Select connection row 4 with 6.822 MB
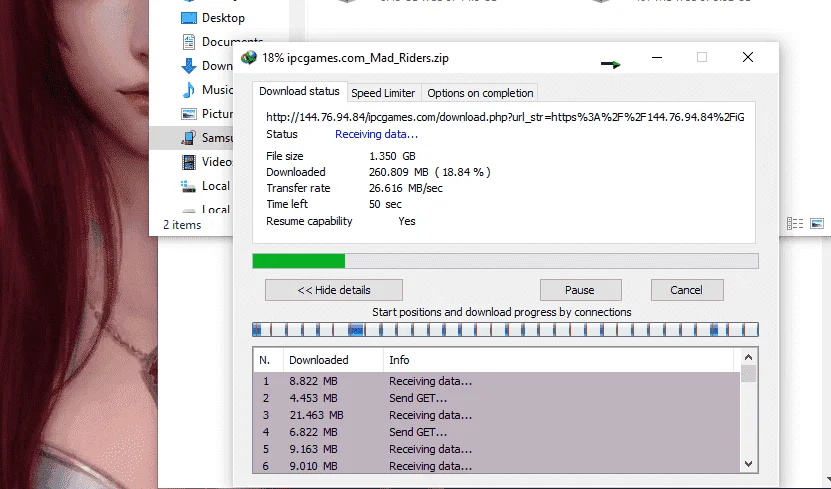This screenshot has height=489, width=831. pos(497,432)
